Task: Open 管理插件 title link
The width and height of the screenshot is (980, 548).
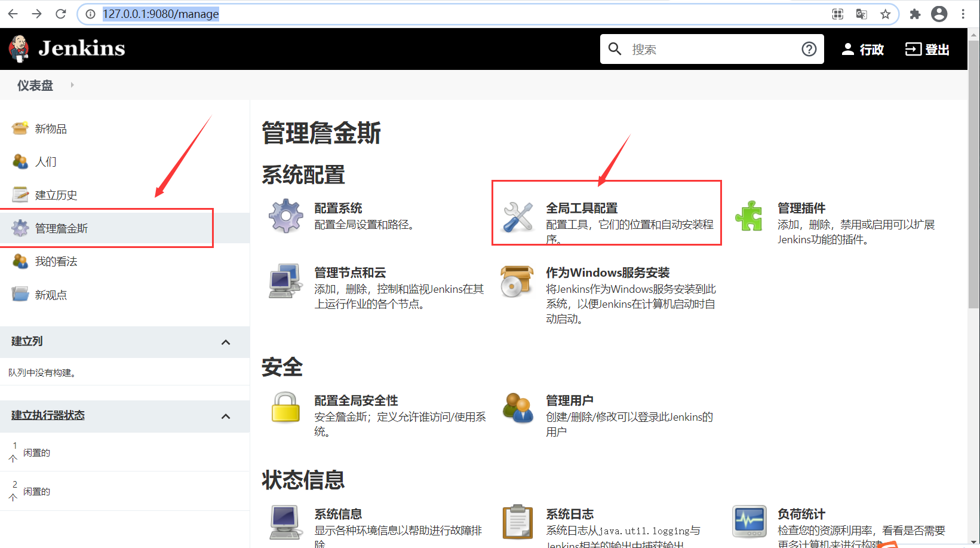Action: (x=801, y=208)
